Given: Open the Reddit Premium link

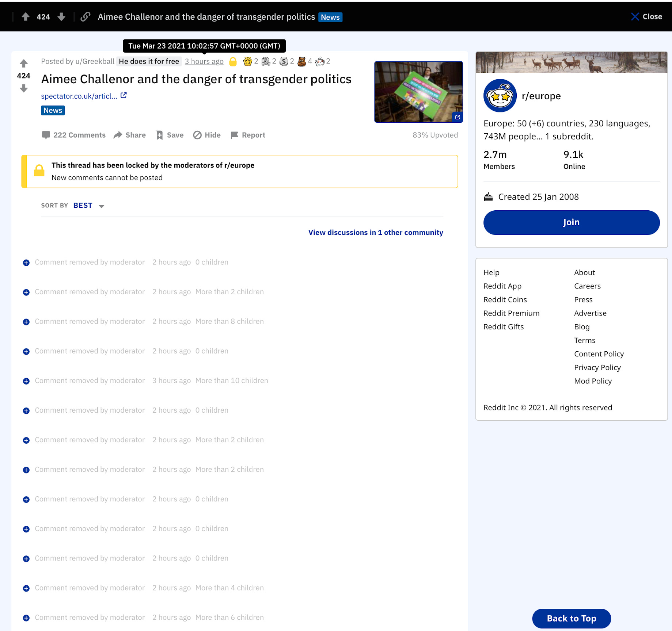Looking at the screenshot, I should click(511, 313).
